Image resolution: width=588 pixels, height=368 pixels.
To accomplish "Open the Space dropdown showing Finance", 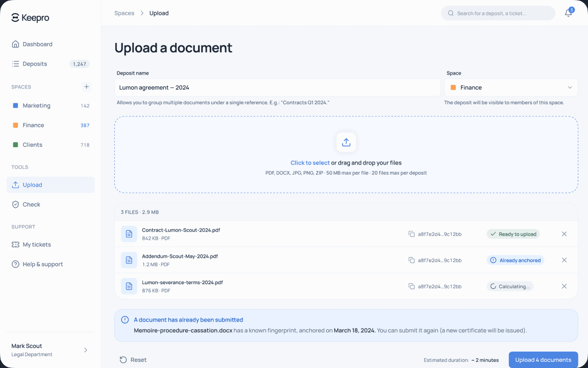I will point(511,87).
